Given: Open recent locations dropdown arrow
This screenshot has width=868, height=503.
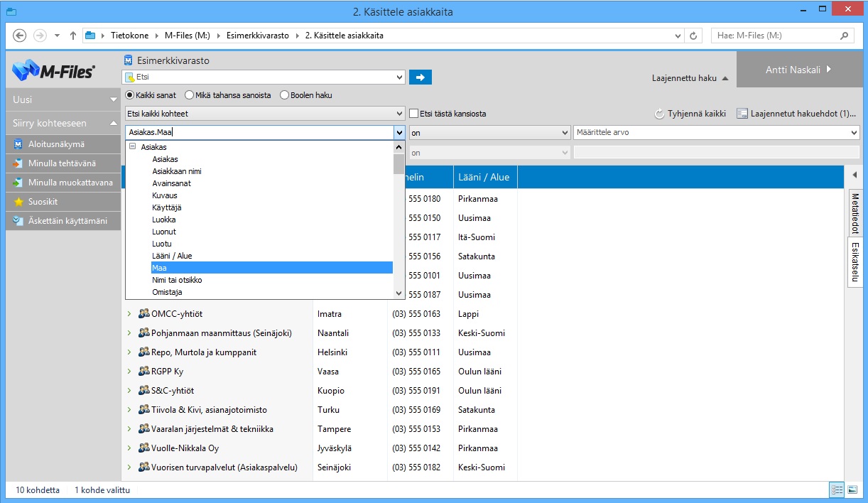Looking at the screenshot, I should click(x=57, y=36).
